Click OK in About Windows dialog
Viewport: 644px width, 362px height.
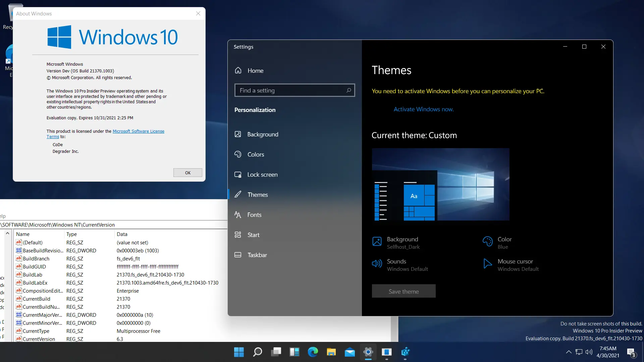pyautogui.click(x=188, y=173)
